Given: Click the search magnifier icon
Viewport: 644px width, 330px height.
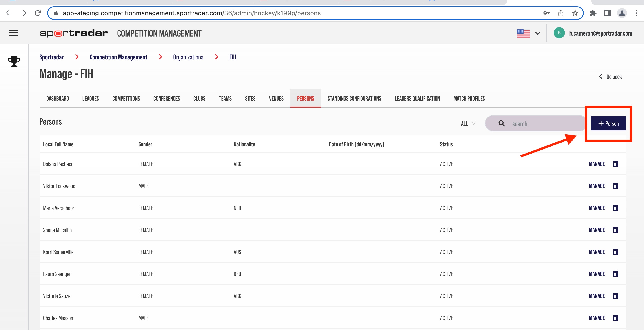Looking at the screenshot, I should 502,123.
